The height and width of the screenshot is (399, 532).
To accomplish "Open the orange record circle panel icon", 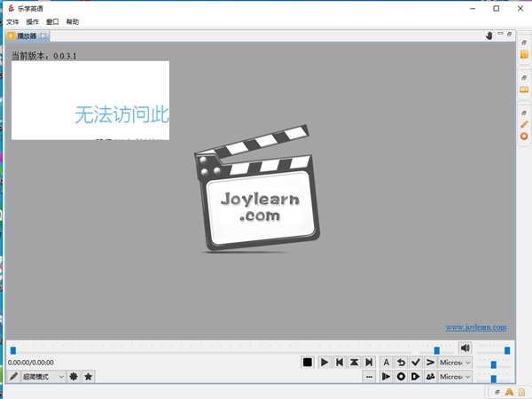I will [524, 137].
